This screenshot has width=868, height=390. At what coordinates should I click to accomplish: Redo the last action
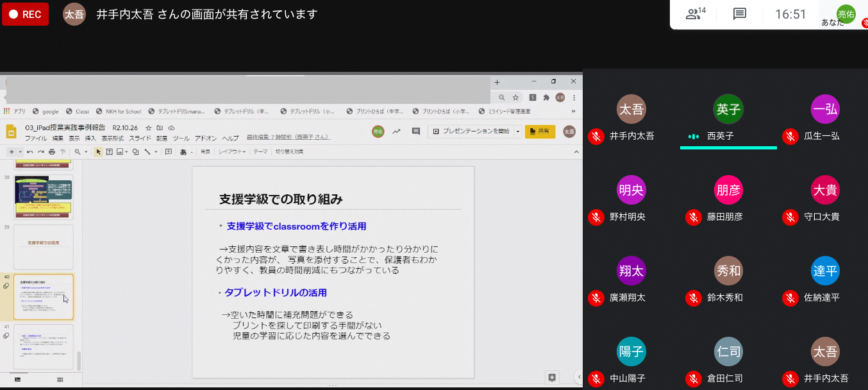pos(41,152)
